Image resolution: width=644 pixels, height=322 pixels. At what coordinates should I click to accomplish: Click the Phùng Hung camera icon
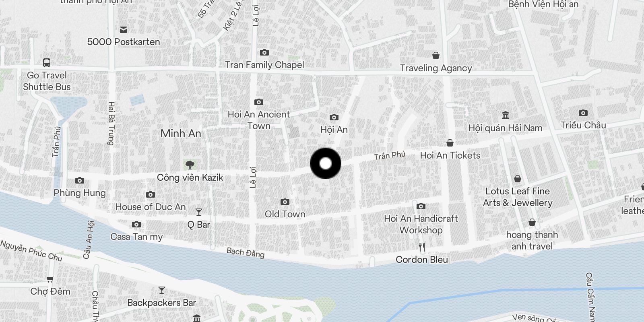(80, 180)
